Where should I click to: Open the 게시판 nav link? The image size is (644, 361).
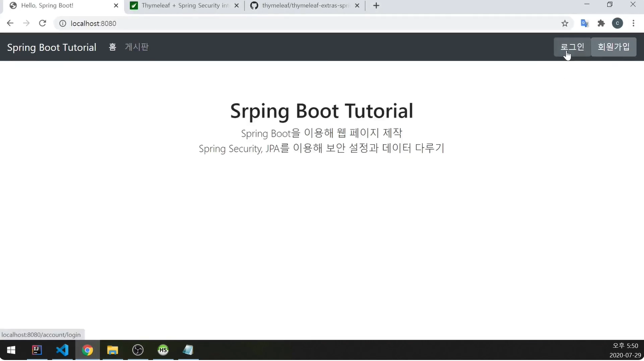coord(137,47)
